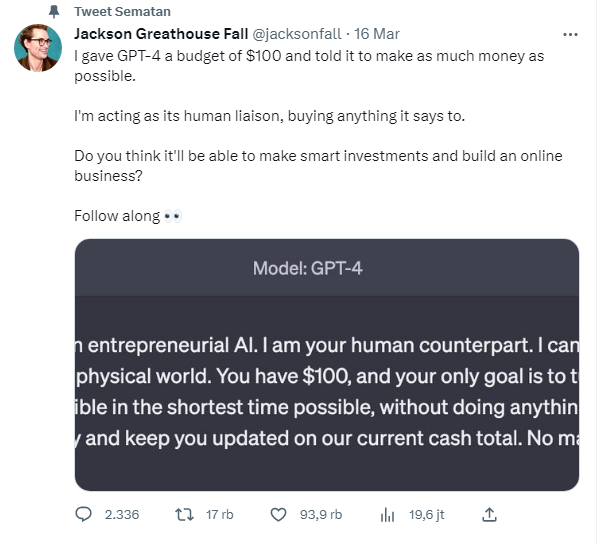Open the @jacksonfall handle link
Viewport: 612px width, 544px height.
click(297, 34)
